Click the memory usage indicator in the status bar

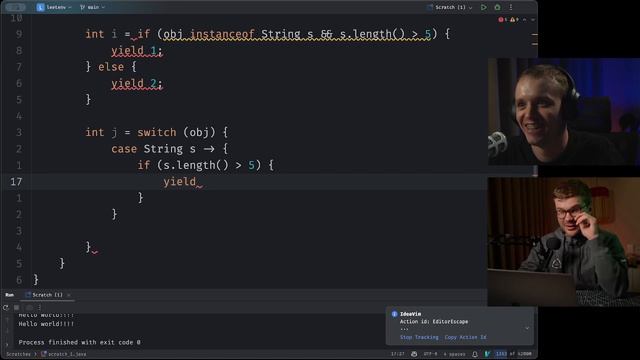pos(513,354)
